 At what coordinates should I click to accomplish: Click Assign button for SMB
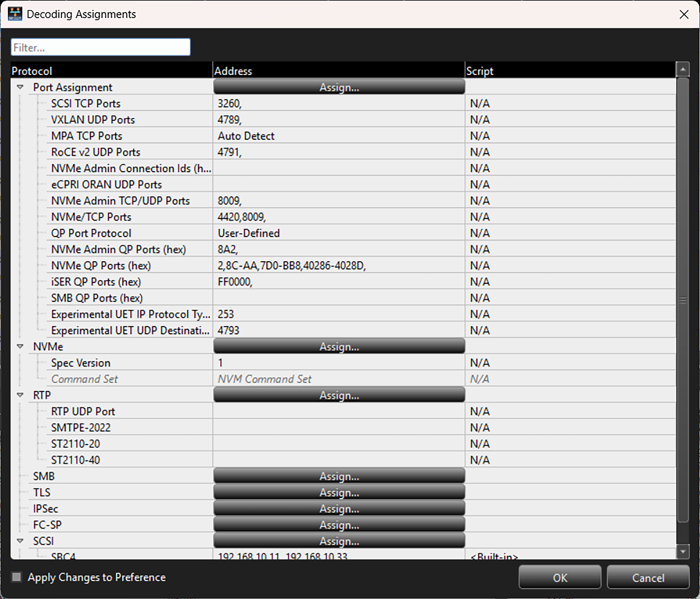tap(339, 476)
